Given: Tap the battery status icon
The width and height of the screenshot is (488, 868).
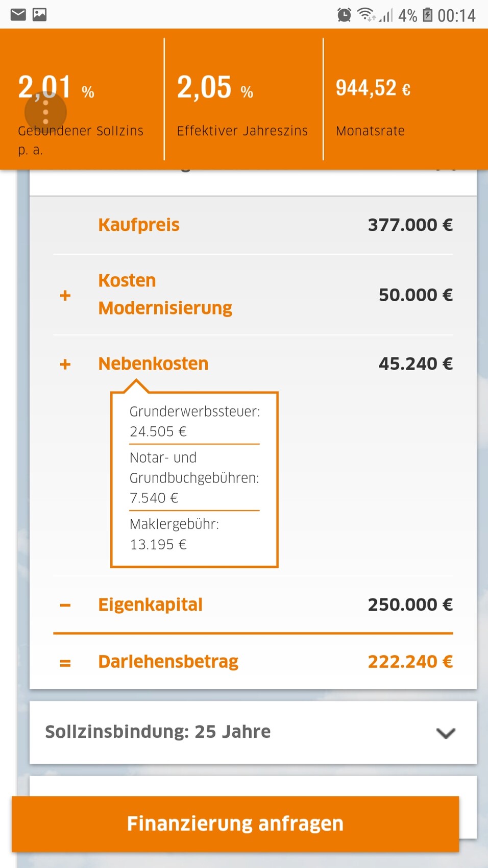Looking at the screenshot, I should coord(428,15).
